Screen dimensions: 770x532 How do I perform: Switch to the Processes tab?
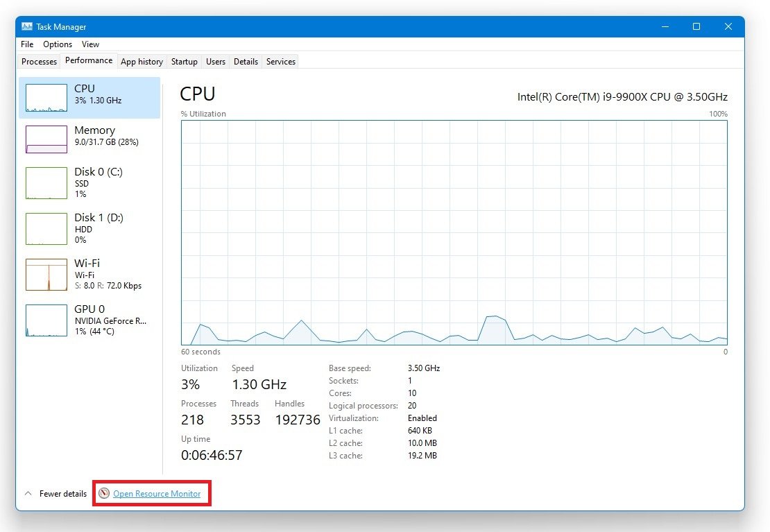(x=38, y=61)
